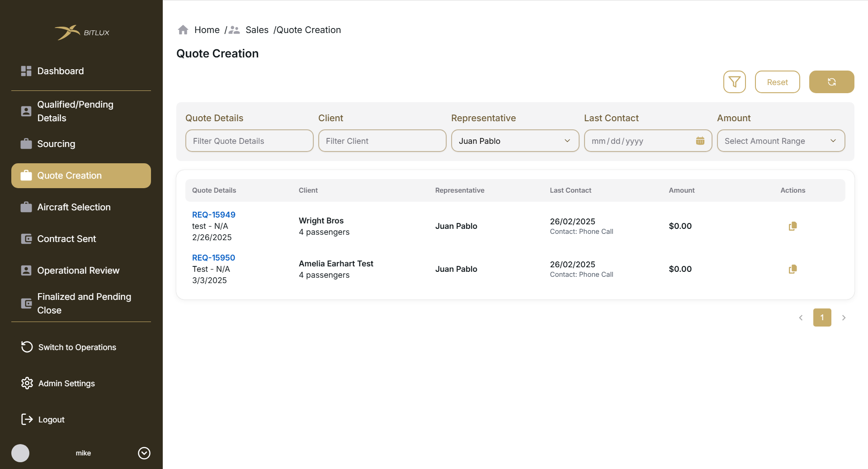This screenshot has height=469, width=868.
Task: Go to next page arrow in pagination
Action: (x=844, y=317)
